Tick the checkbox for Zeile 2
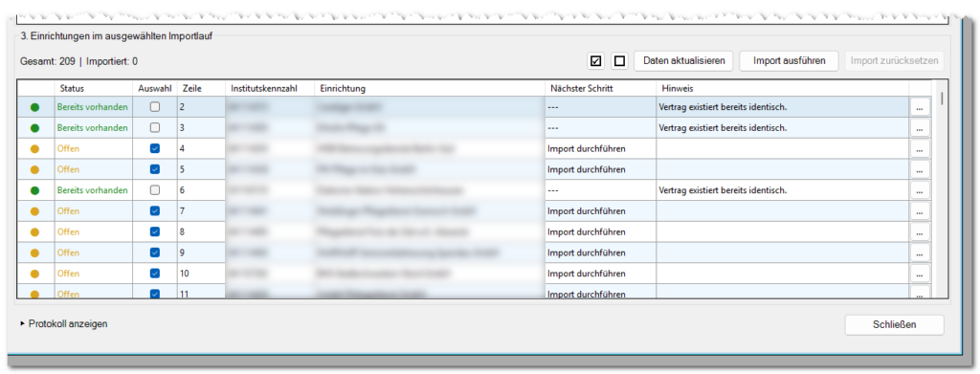The image size is (980, 374). click(x=155, y=107)
